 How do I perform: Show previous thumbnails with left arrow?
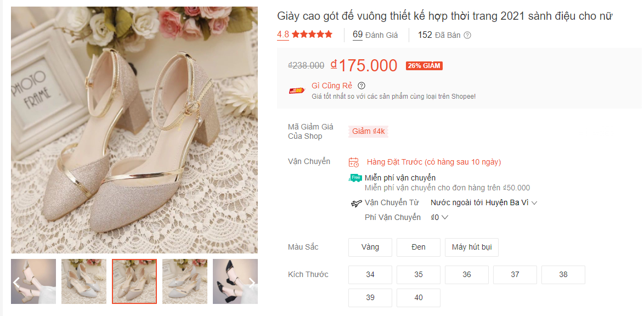coord(16,283)
